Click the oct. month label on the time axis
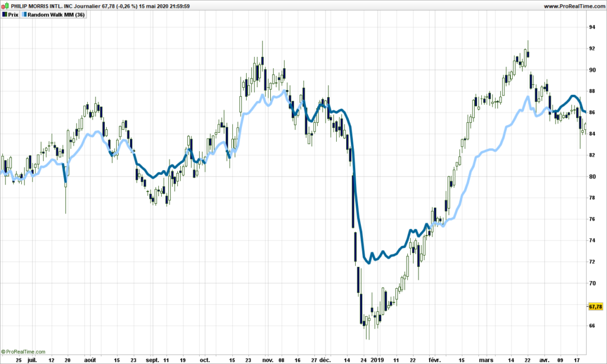 tap(205, 360)
